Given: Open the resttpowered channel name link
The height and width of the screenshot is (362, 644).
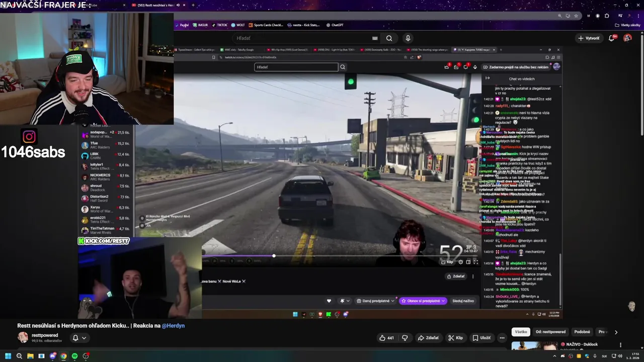Looking at the screenshot, I should pyautogui.click(x=45, y=335).
